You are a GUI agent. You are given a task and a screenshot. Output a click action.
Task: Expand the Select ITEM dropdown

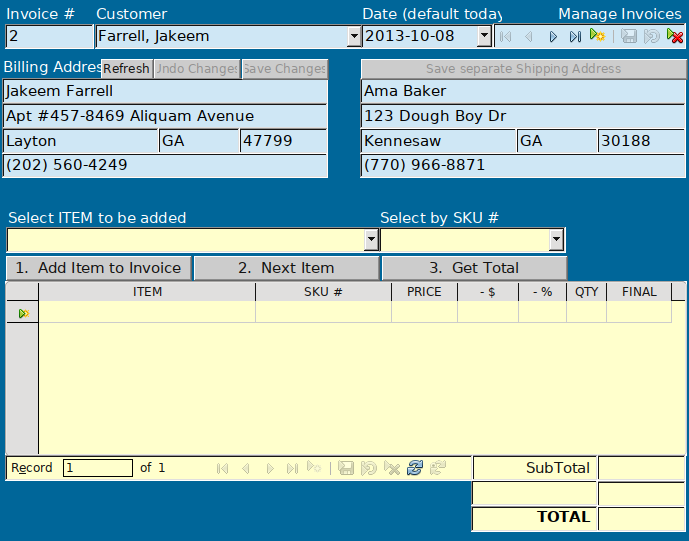point(371,241)
